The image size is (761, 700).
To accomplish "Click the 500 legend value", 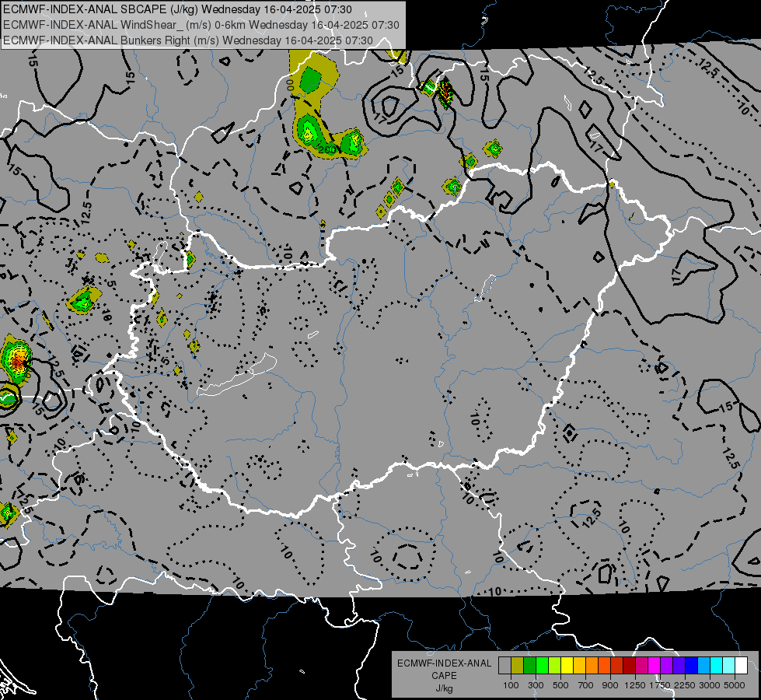I will coord(560,685).
